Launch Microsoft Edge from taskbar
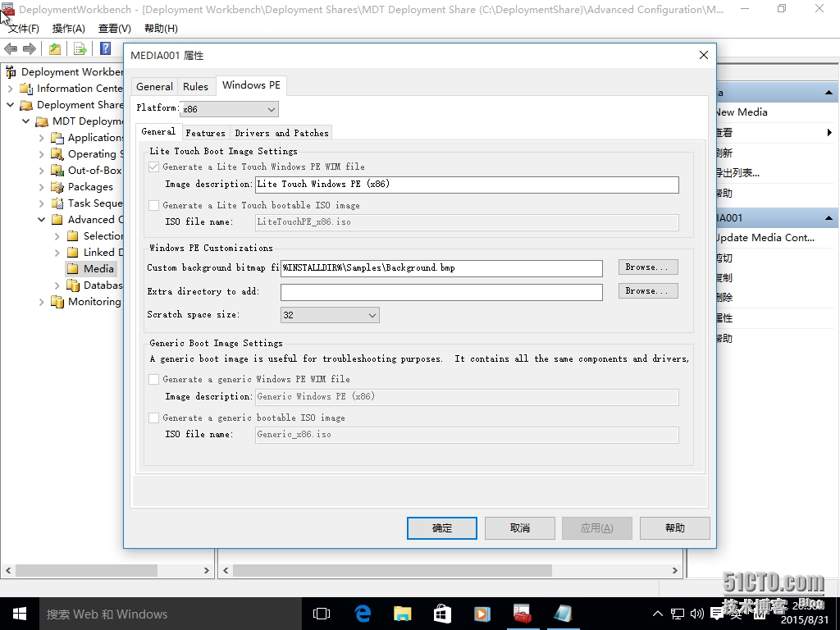Screen dimensions: 840x630 [x=363, y=614]
